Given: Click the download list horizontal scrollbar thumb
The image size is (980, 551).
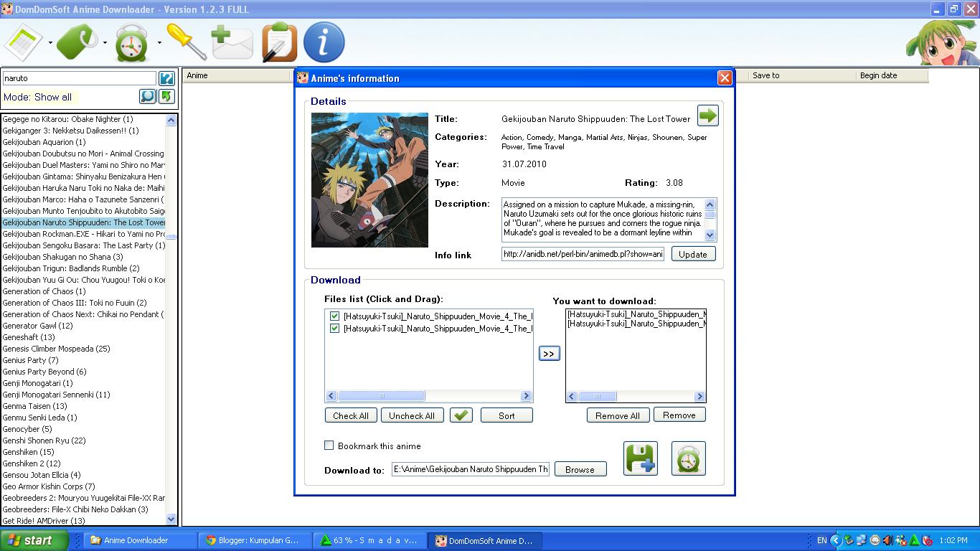Looking at the screenshot, I should 596,396.
